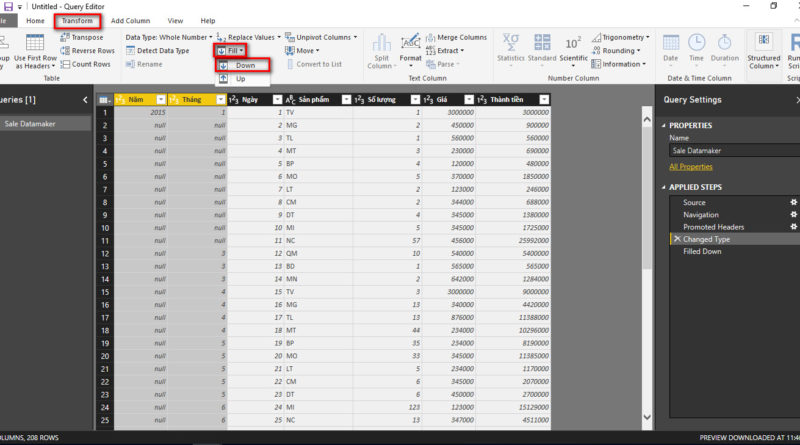This screenshot has width=800, height=445.
Task: Click the Reverse Rows icon
Action: (x=65, y=50)
